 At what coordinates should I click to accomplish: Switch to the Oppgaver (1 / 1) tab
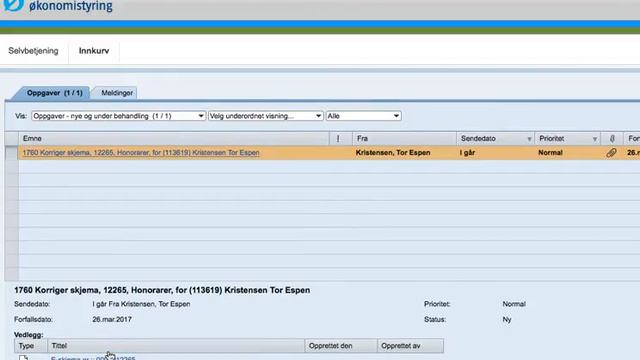[54, 93]
